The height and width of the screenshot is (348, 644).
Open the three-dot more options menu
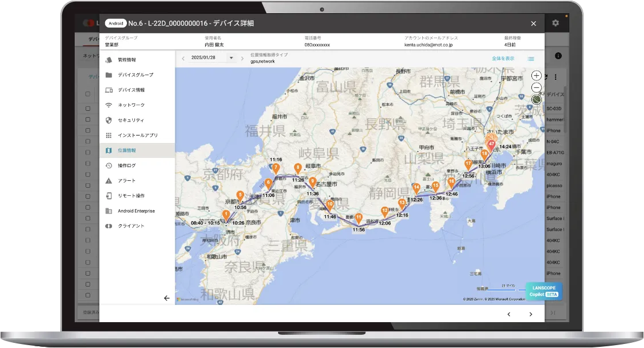pos(556,77)
